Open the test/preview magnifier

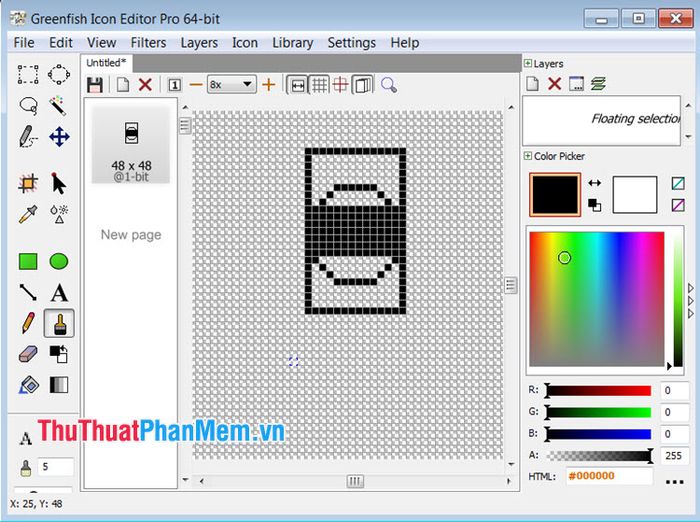[x=389, y=85]
